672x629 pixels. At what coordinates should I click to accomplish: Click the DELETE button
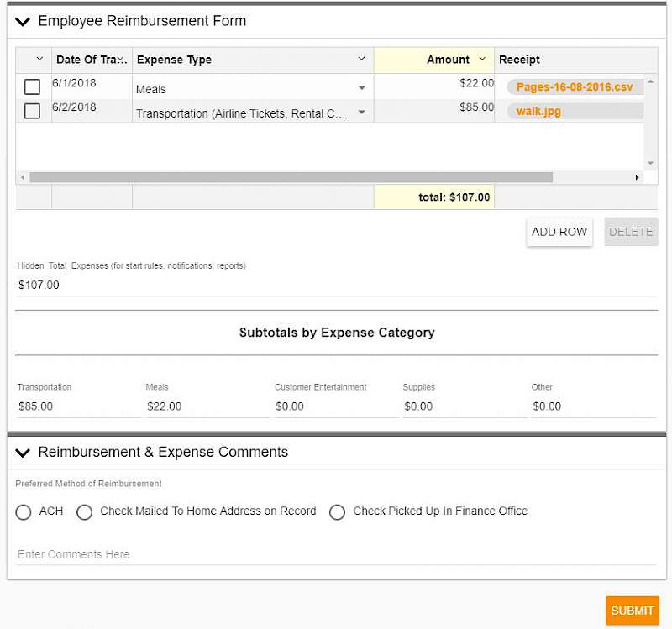click(631, 232)
